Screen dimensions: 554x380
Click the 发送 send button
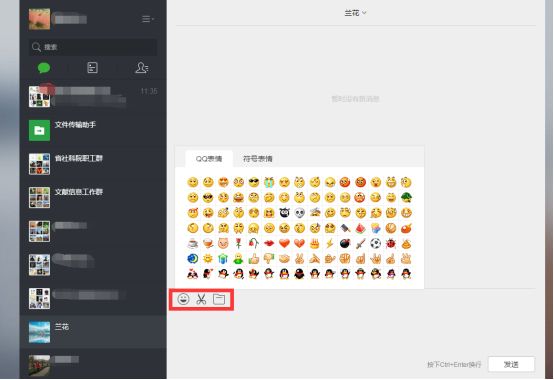pos(511,364)
